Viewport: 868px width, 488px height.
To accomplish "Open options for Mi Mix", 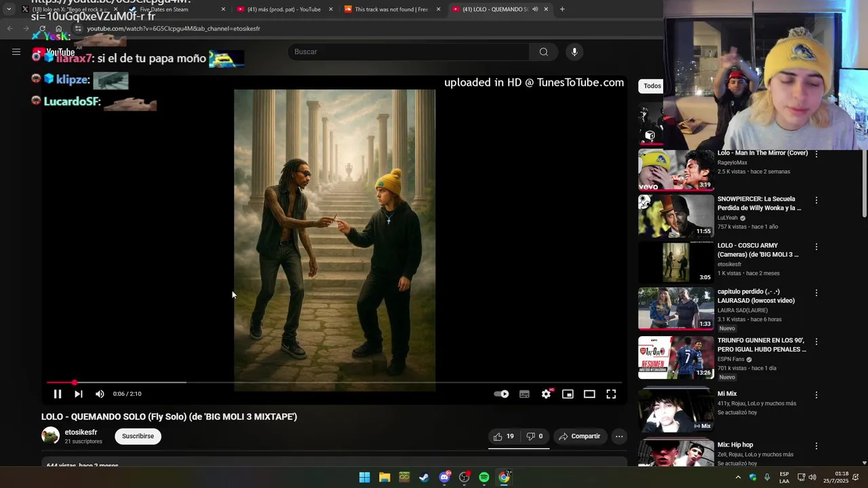I will pyautogui.click(x=816, y=394).
